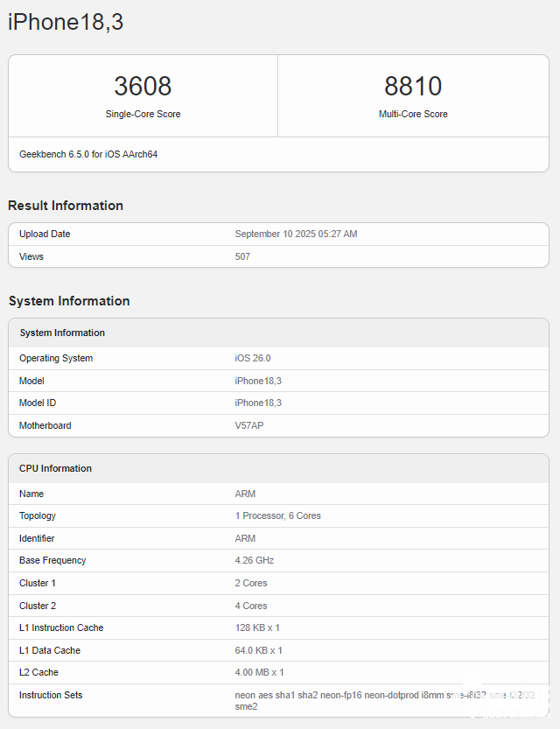Click the Upload Date label

click(x=45, y=234)
